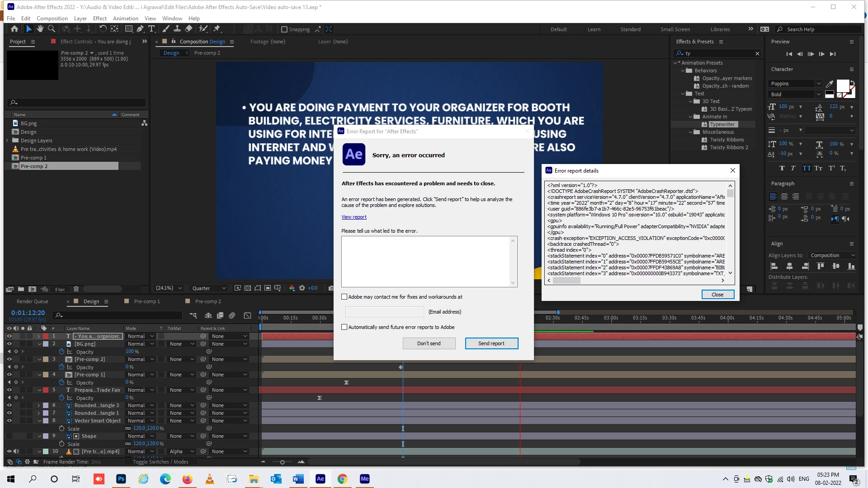
Task: Click the Home icon in toolbar
Action: [14, 29]
